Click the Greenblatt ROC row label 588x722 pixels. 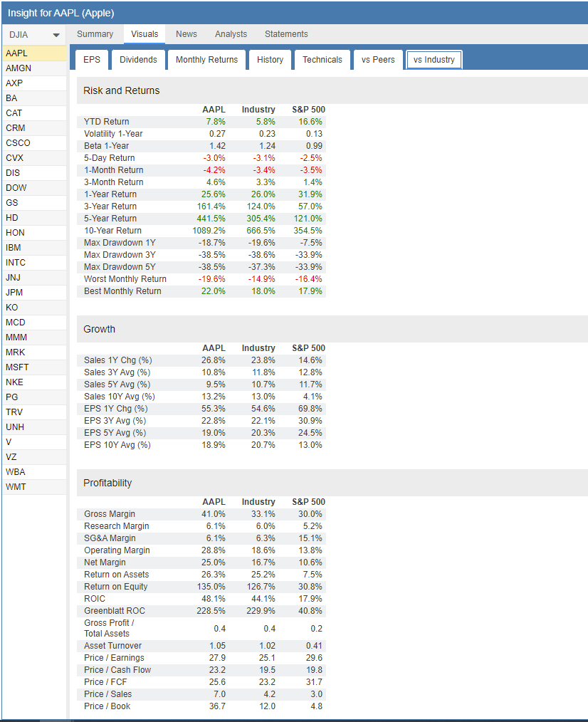tap(115, 611)
